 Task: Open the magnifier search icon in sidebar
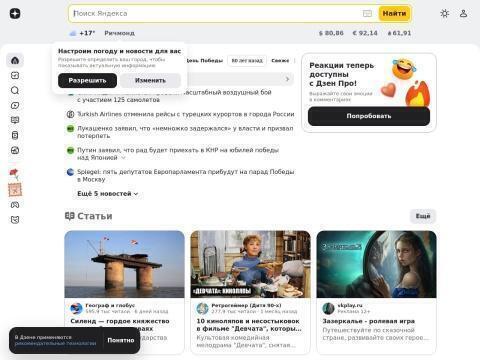(15, 90)
